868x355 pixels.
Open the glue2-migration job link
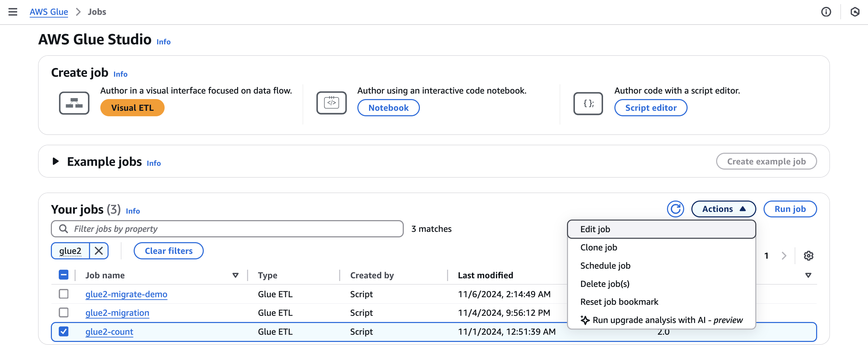(x=117, y=313)
